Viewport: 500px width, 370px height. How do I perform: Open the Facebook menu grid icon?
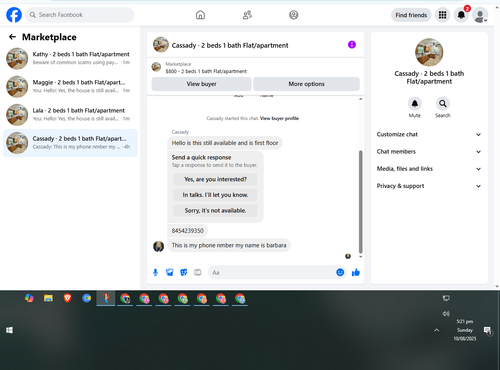tap(442, 15)
